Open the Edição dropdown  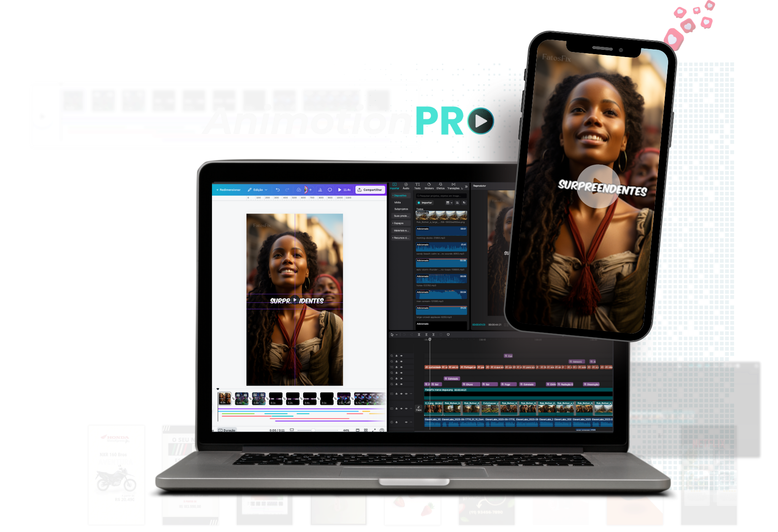coord(258,190)
